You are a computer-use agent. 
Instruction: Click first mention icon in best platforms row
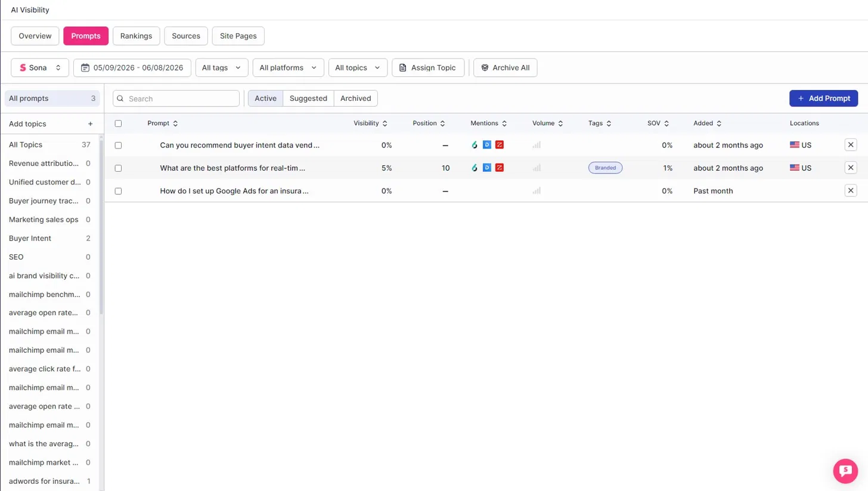click(475, 168)
